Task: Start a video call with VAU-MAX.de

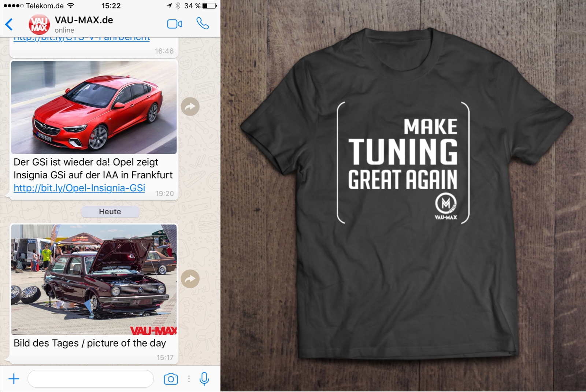Action: point(174,24)
